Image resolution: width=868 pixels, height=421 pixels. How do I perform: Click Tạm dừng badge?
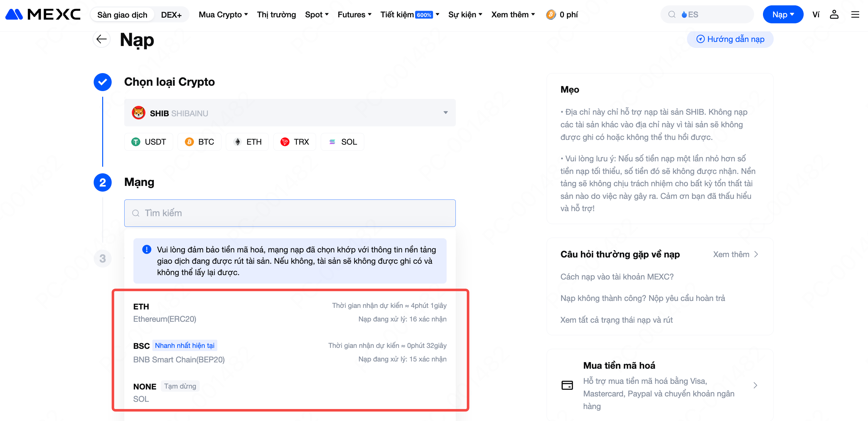[180, 386]
